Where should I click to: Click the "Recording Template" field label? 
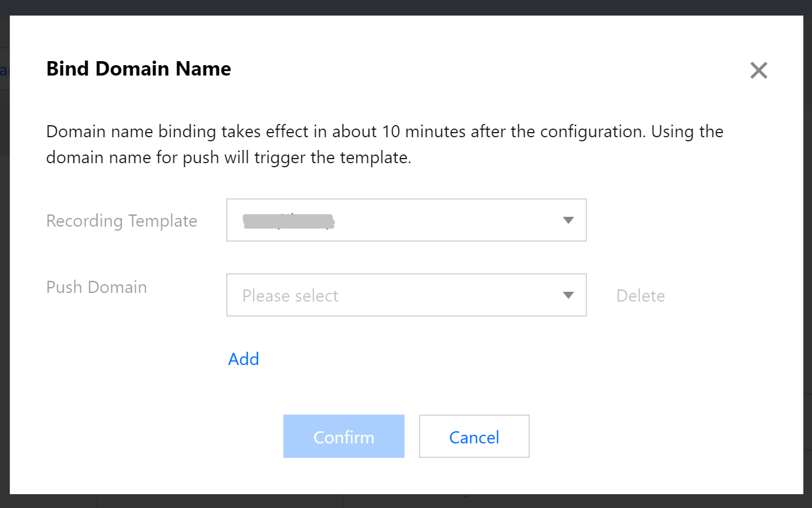point(122,221)
